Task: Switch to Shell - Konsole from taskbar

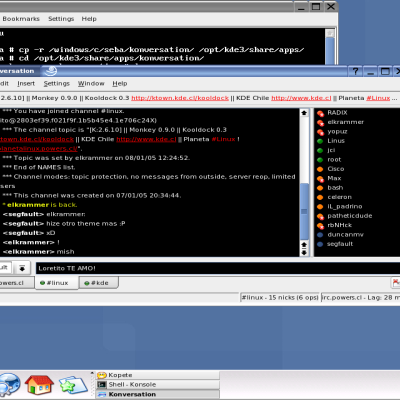Action: click(158, 385)
